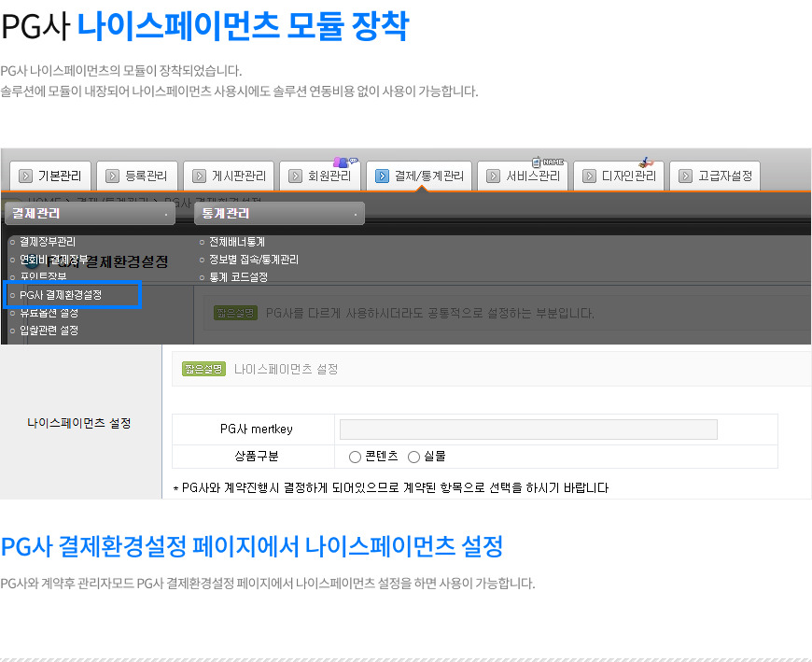This screenshot has height=662, width=812.
Task: Click the arrow icon on 디자인관리 tab
Action: point(589,176)
